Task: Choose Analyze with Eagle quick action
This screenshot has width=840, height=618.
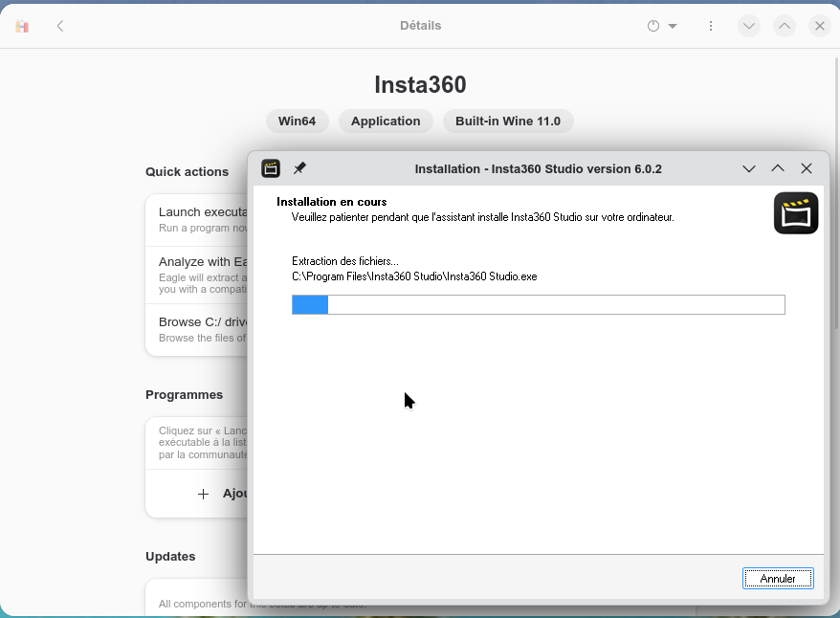Action: tap(197, 276)
